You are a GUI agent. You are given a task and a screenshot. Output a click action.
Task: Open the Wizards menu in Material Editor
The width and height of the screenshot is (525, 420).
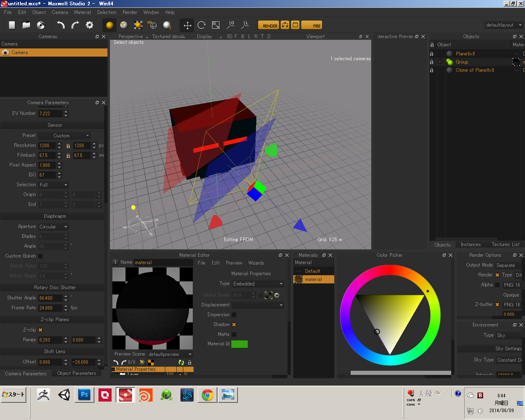(x=256, y=263)
